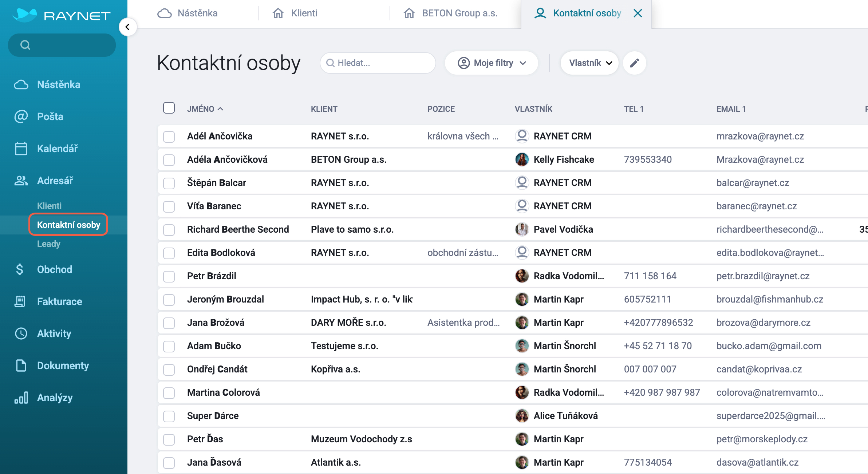Sort by the VLASTNÍK column header
The height and width of the screenshot is (474, 868).
[x=533, y=109]
